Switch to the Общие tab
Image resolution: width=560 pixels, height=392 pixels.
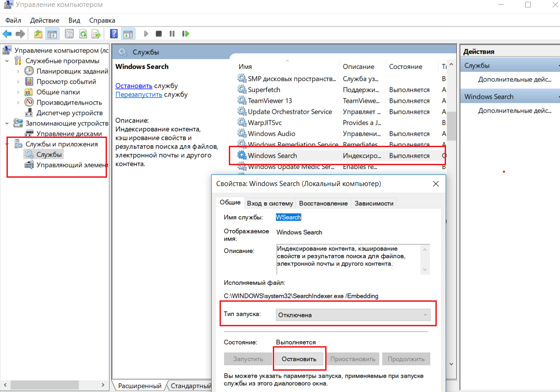pyautogui.click(x=230, y=202)
